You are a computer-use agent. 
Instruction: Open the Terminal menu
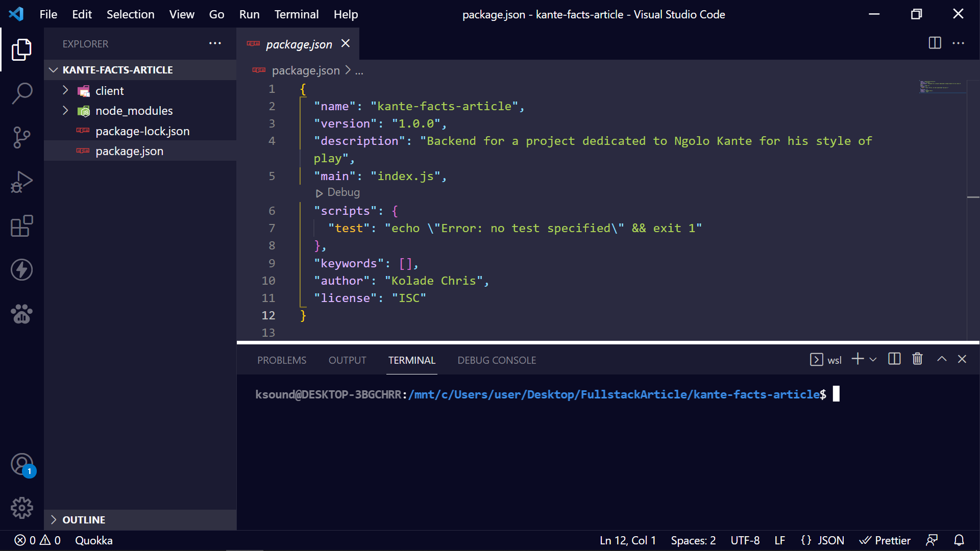296,14
